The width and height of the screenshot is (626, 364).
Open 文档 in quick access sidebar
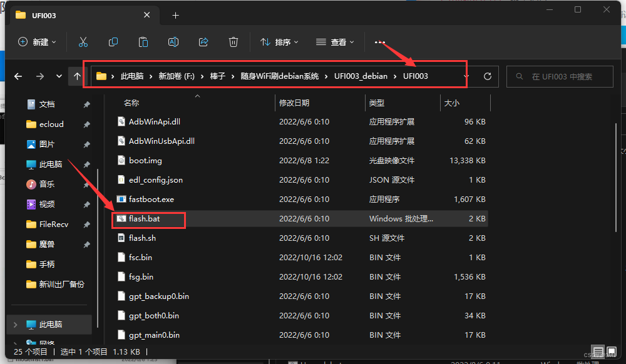47,104
